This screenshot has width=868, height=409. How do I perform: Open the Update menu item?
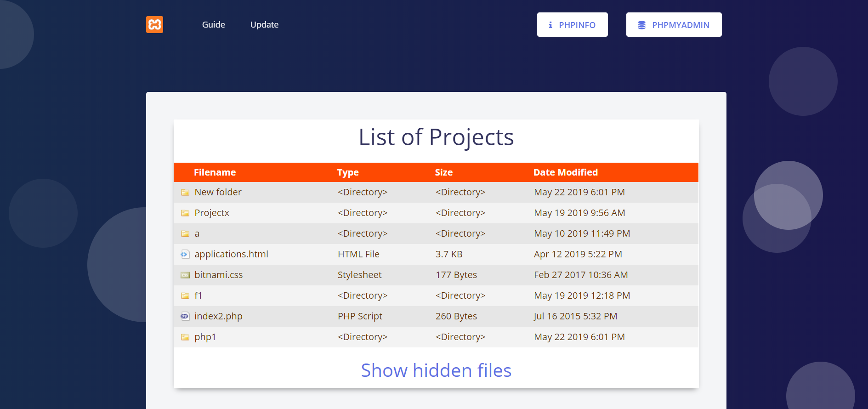pos(264,25)
